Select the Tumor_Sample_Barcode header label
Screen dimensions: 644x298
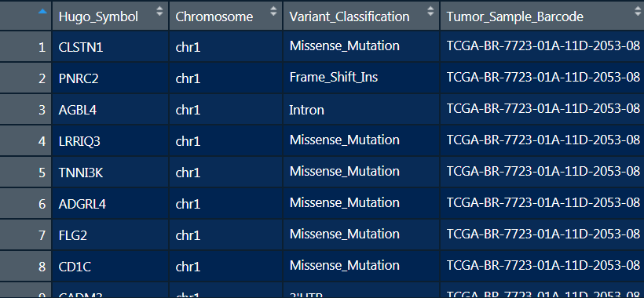point(515,16)
